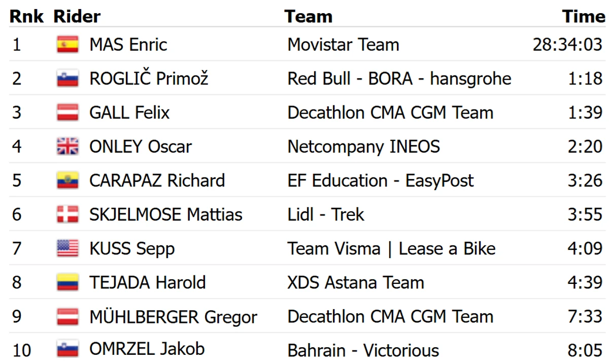Image resolution: width=609 pixels, height=364 pixels.
Task: Click the Austrian flag beside GALL Felix
Action: click(x=67, y=113)
